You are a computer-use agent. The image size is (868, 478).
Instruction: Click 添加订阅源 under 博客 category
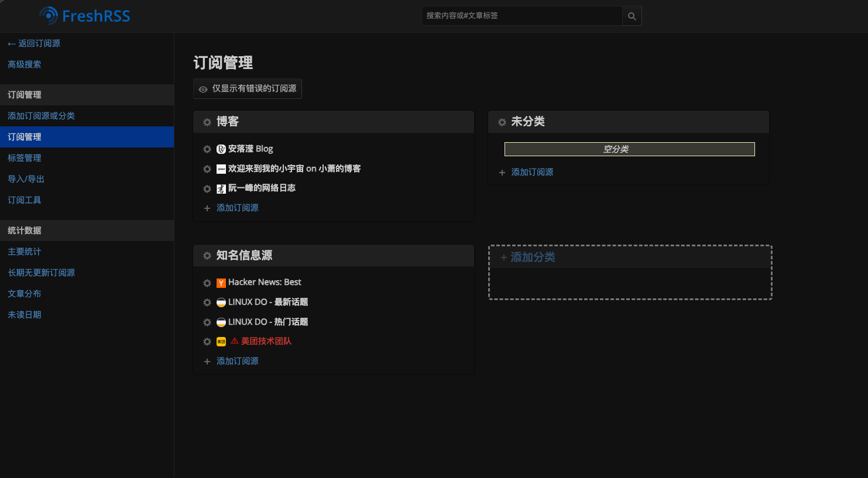[237, 208]
